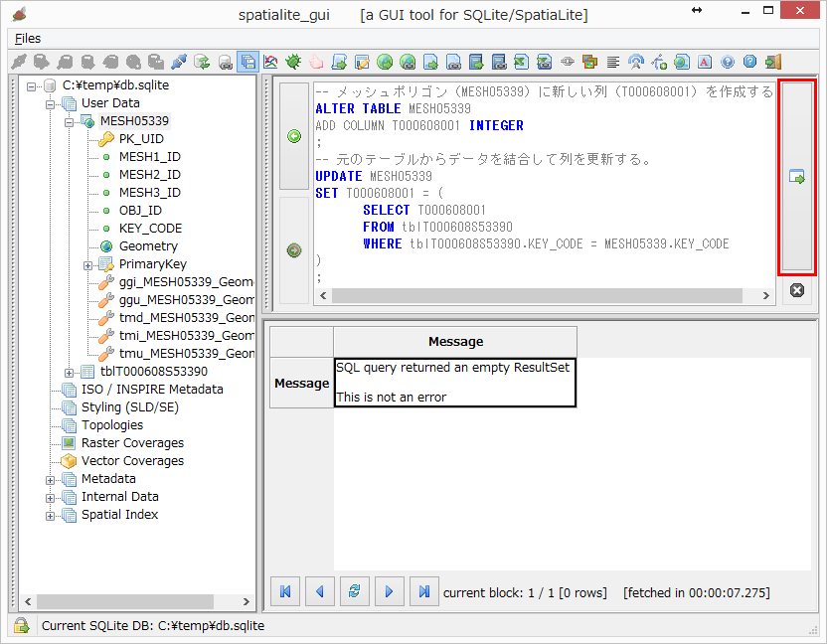Select the Geometry column in the tree

click(147, 245)
